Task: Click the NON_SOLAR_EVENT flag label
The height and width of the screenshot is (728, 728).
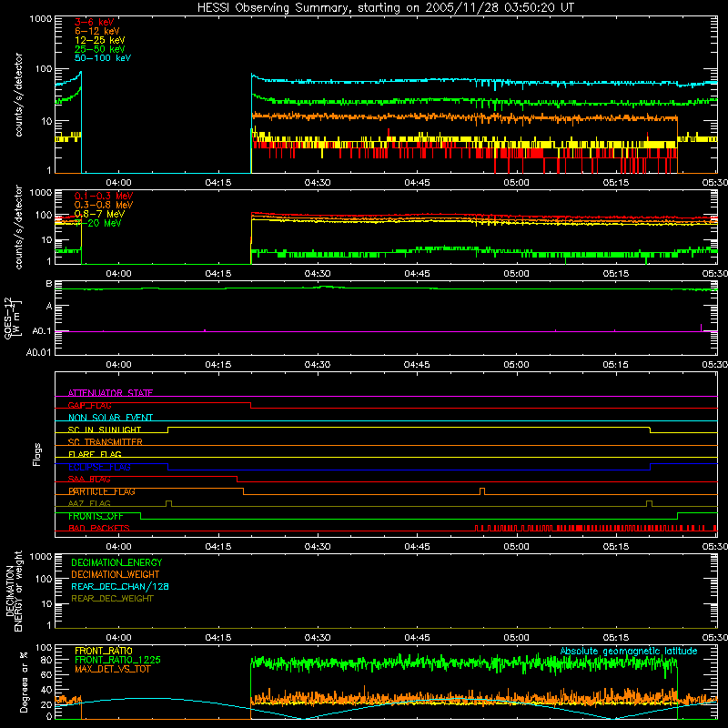Action: coord(110,418)
